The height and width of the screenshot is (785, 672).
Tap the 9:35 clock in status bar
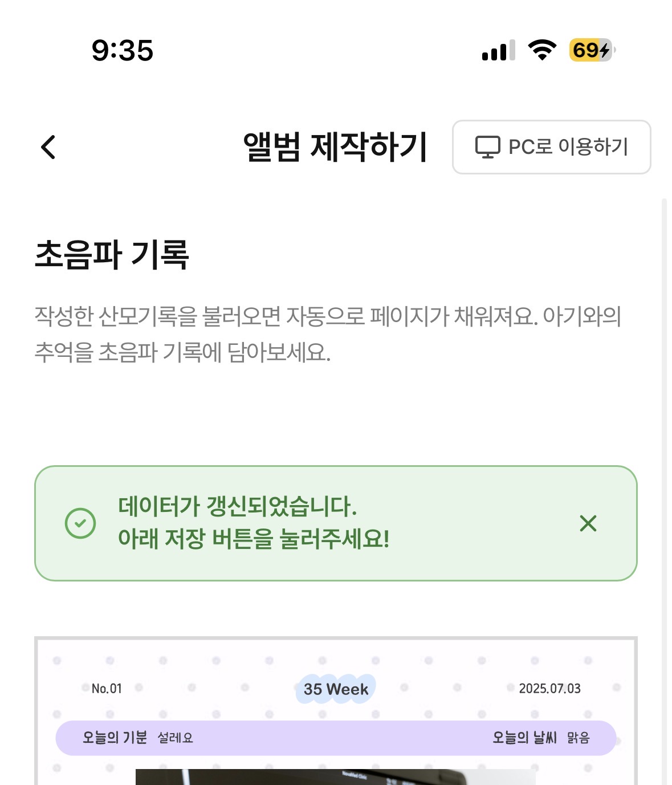[x=123, y=51]
